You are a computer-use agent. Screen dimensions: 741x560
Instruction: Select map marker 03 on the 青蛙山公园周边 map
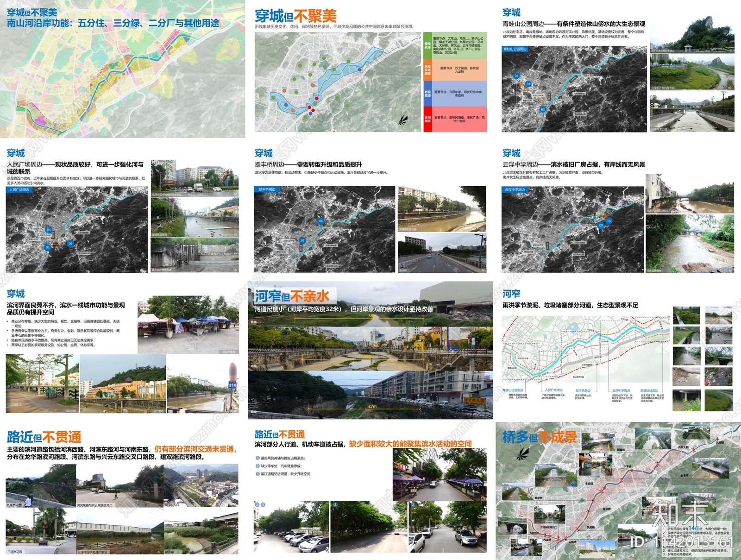point(543,109)
